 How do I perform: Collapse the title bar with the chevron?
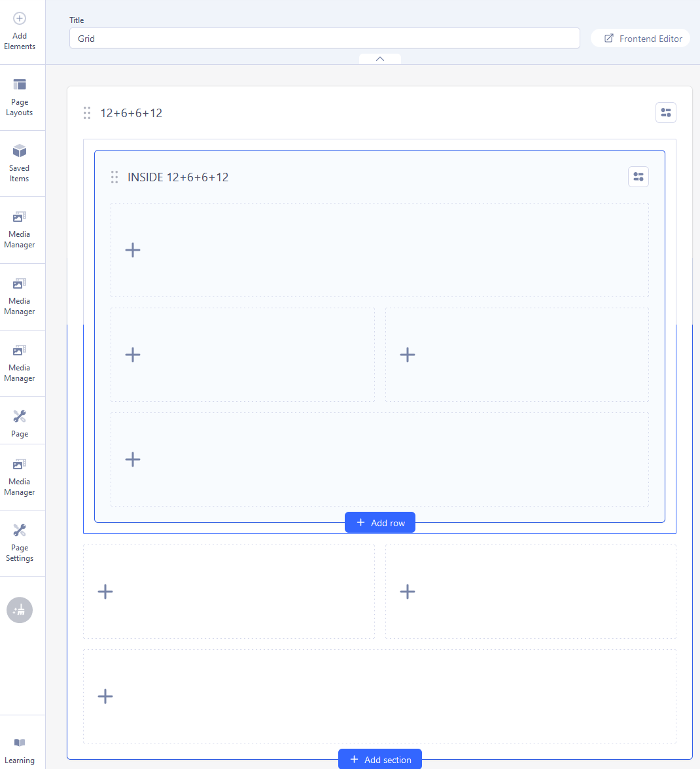[x=380, y=59]
